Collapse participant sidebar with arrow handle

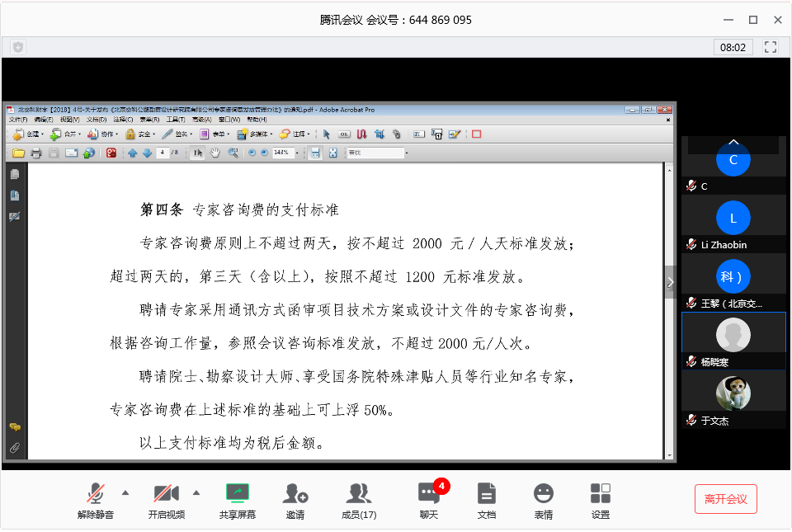coord(670,282)
